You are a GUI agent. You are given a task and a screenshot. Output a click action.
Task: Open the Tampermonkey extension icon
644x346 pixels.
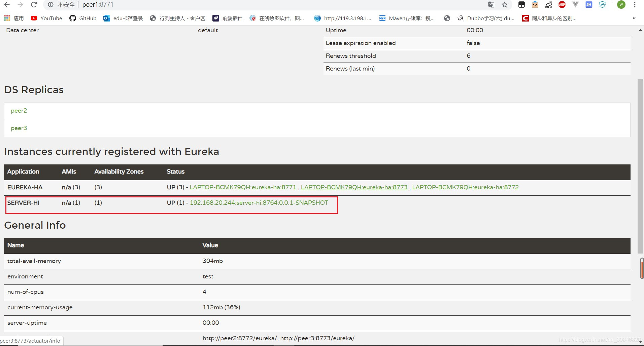pos(521,5)
